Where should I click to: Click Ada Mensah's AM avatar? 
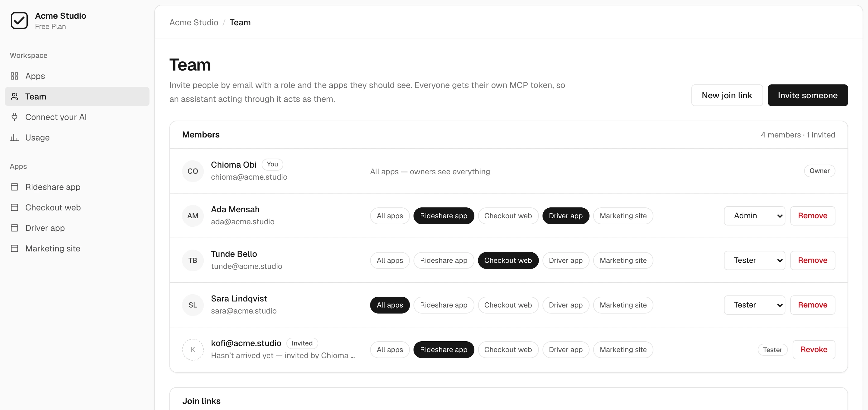click(193, 216)
